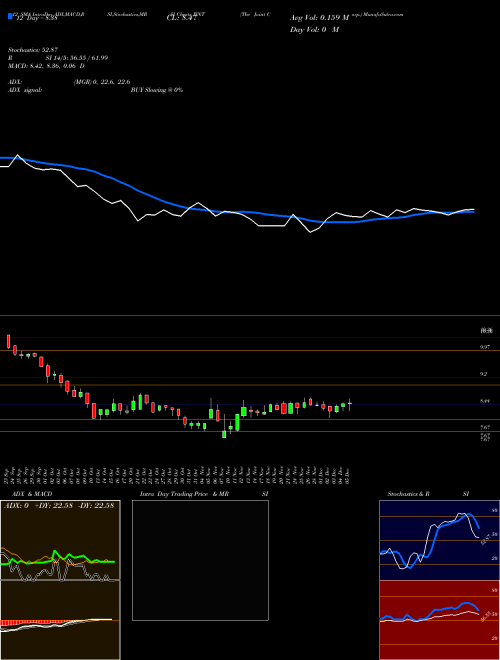This screenshot has height=660, width=500.
Task: Click the Intra Day Trading Price & MRSI title
Action: (204, 494)
